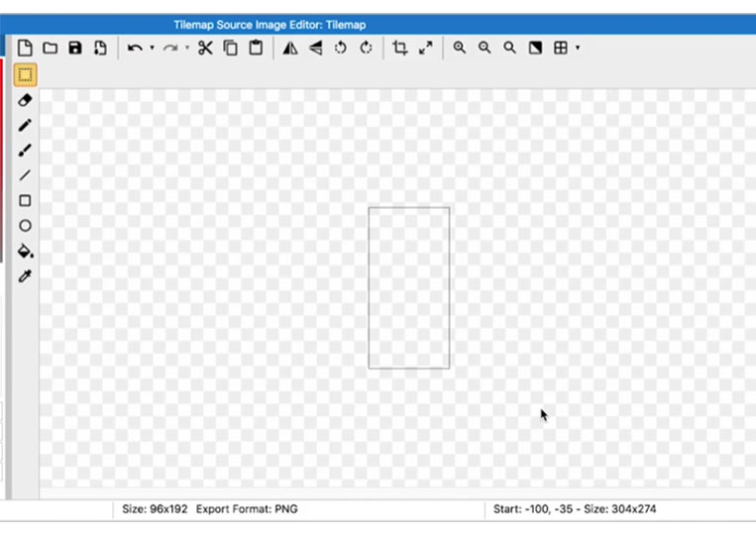Select the Eyedropper color picker tool

(25, 276)
